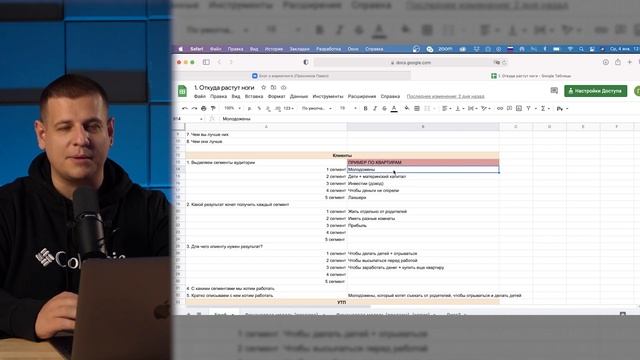Open the functions (sigma) dropdown
Screen dimensions: 640x360
coord(544,109)
